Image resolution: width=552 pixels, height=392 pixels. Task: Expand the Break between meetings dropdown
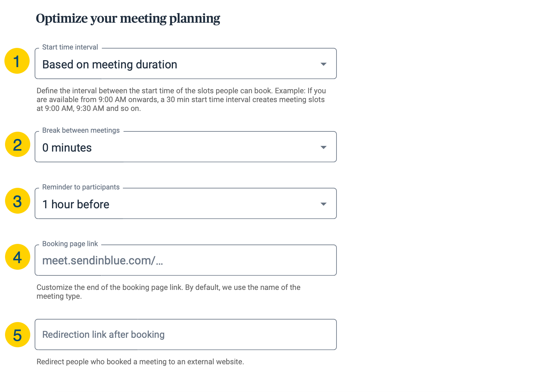pyautogui.click(x=186, y=147)
